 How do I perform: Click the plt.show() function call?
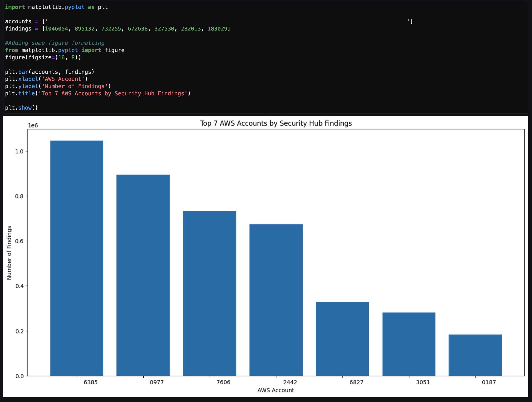pyautogui.click(x=21, y=108)
